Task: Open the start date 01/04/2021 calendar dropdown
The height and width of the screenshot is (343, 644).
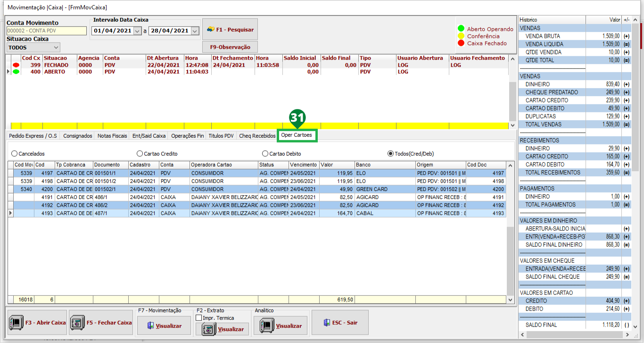Action: tap(137, 31)
